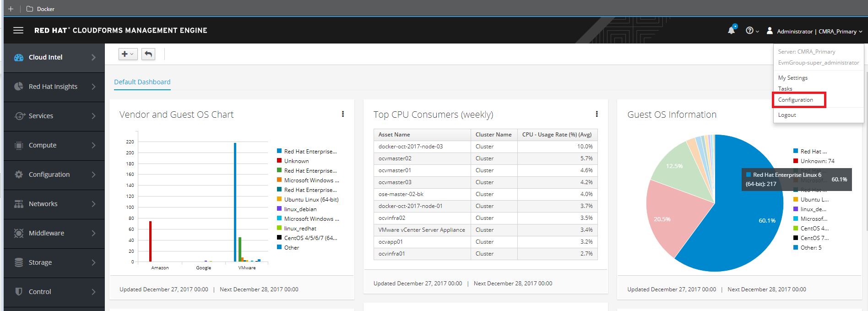
Task: Toggle linux_debian legend entry in bar chart
Action: click(x=297, y=209)
